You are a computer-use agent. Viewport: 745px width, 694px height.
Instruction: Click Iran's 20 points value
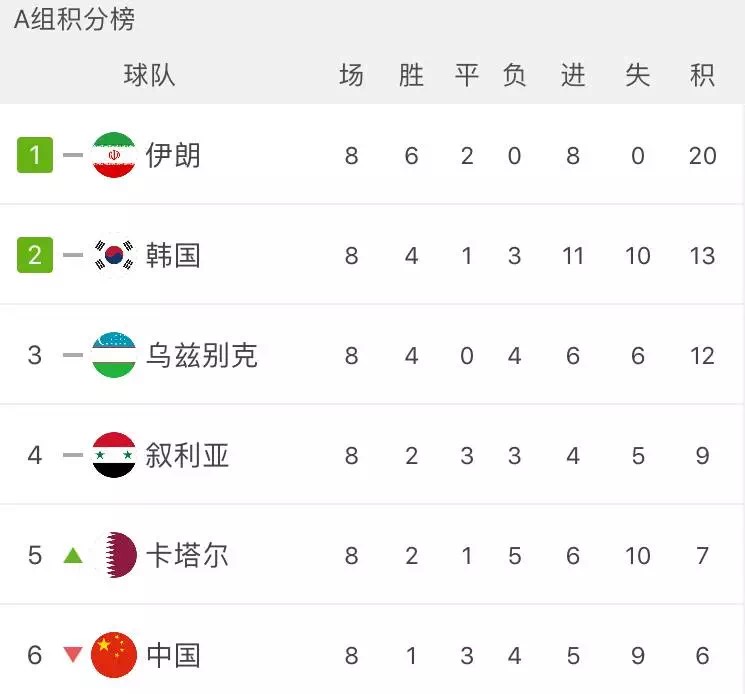(702, 155)
